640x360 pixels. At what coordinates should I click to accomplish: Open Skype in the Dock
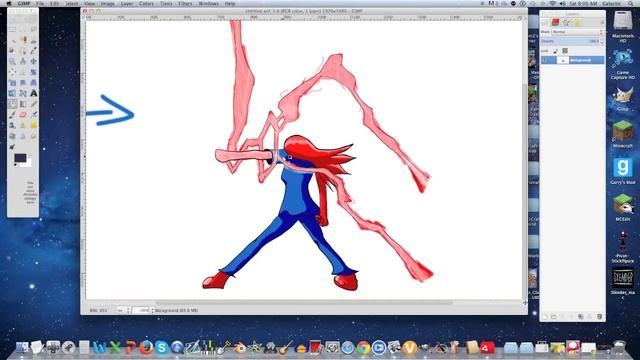pyautogui.click(x=162, y=347)
